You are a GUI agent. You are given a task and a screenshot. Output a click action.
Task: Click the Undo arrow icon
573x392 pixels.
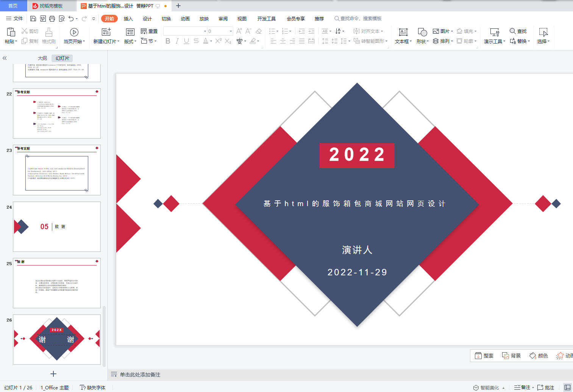71,19
